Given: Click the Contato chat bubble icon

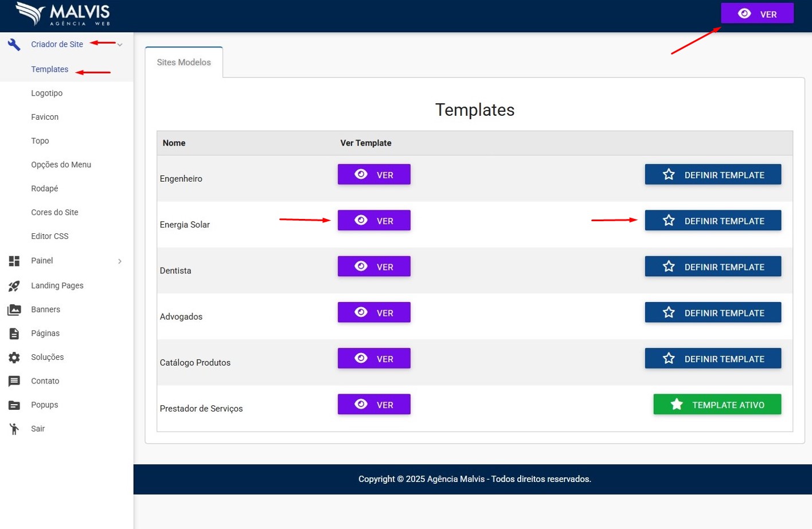Looking at the screenshot, I should [14, 381].
